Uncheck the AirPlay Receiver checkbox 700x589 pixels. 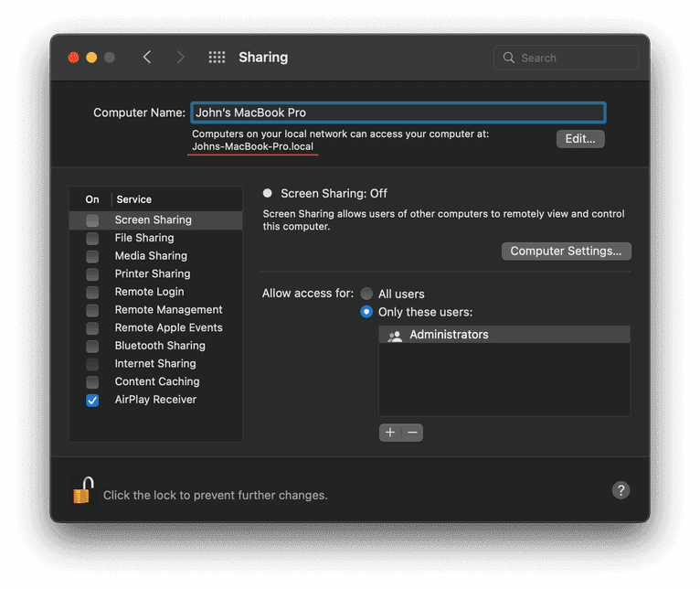pos(92,401)
